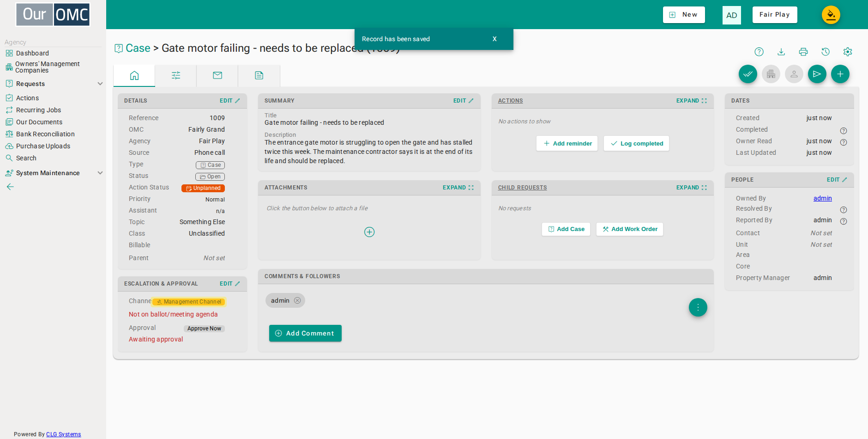Expand the Child Requests panel
Viewport: 868px width, 439px height.
pos(692,188)
